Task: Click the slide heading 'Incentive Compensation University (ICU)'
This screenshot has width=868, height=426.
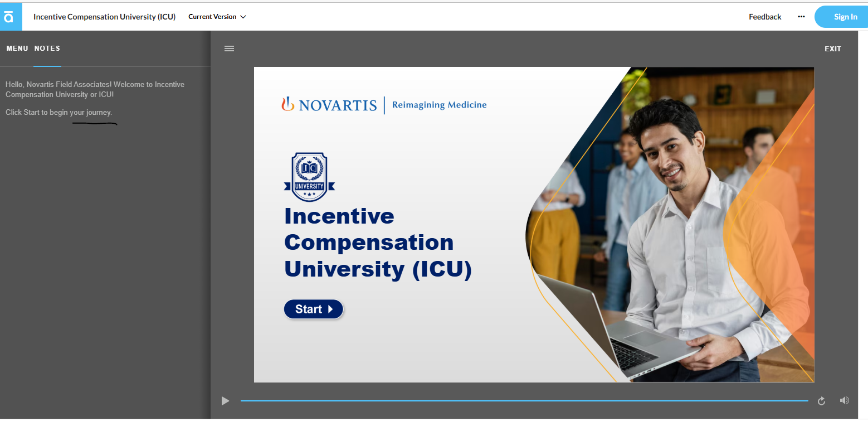Action: tap(378, 243)
